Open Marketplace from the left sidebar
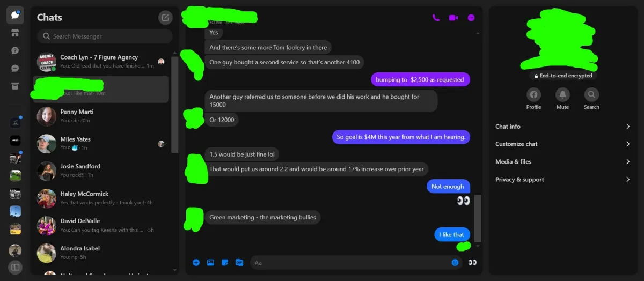Viewport: 644px width, 281px height. pyautogui.click(x=15, y=33)
